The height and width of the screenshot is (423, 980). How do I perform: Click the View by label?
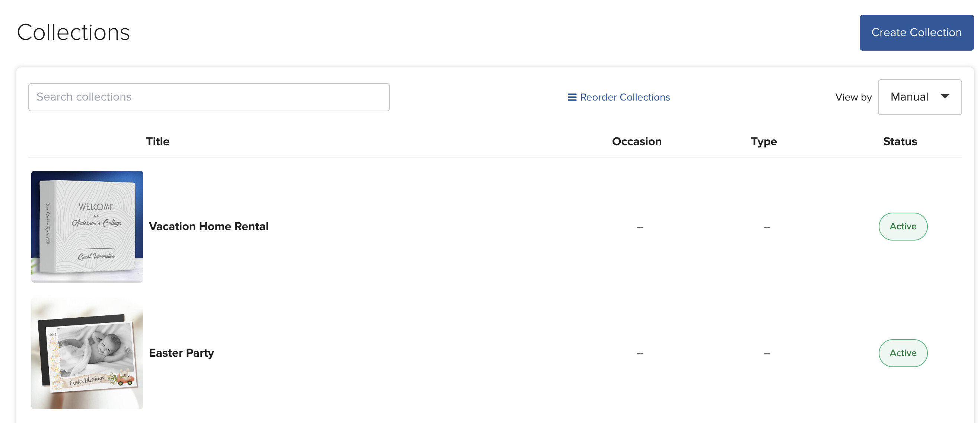tap(853, 98)
